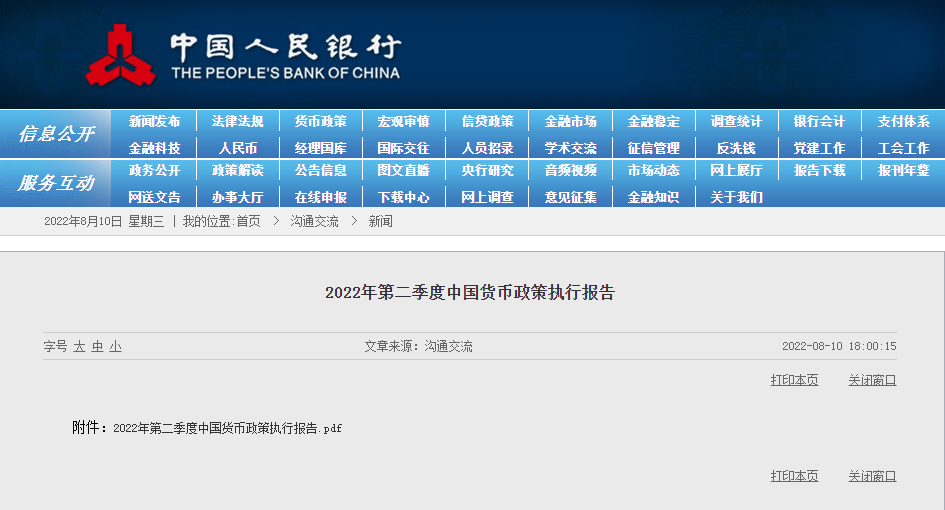Set font size to 大
This screenshot has width=945, height=510.
(x=79, y=347)
